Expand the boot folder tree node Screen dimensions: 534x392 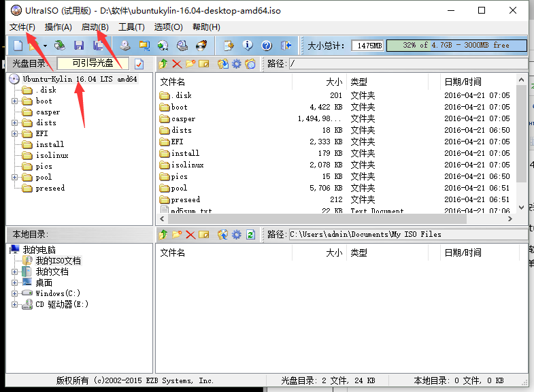pyautogui.click(x=14, y=101)
